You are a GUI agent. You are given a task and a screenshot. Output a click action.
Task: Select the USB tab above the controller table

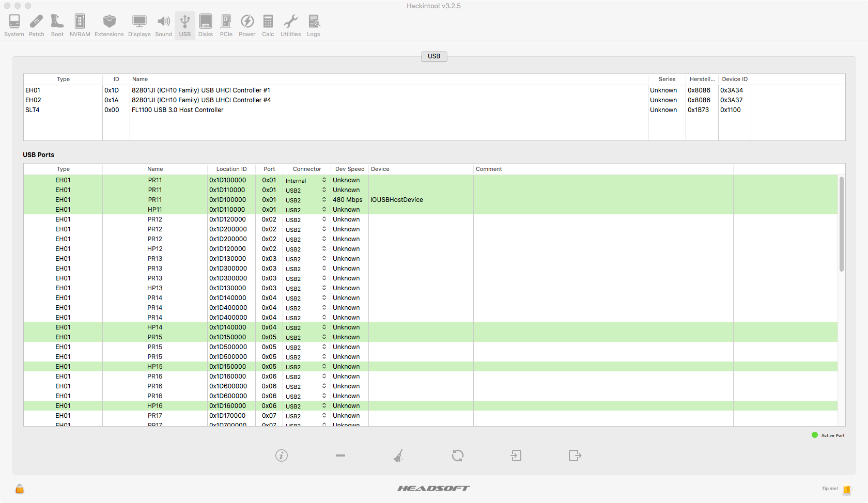click(434, 56)
